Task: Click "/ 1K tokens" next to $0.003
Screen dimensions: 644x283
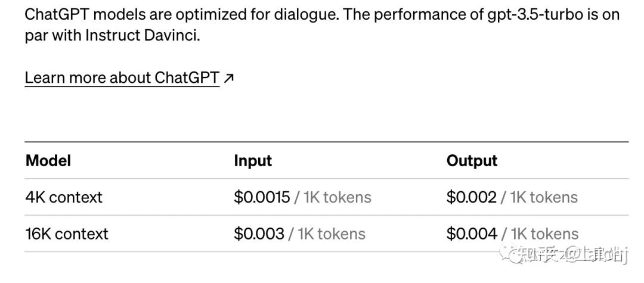Action: [327, 234]
